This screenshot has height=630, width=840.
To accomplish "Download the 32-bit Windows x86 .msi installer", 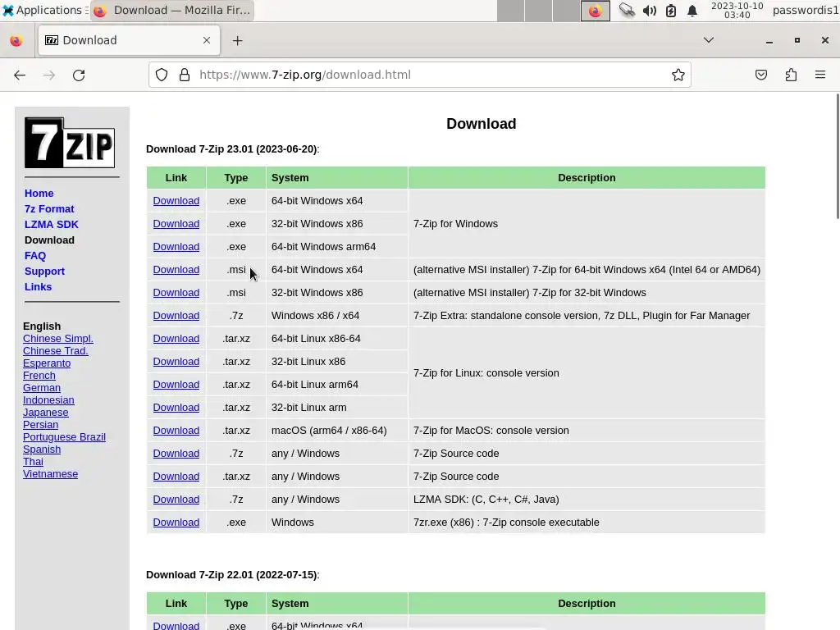I will click(x=176, y=293).
